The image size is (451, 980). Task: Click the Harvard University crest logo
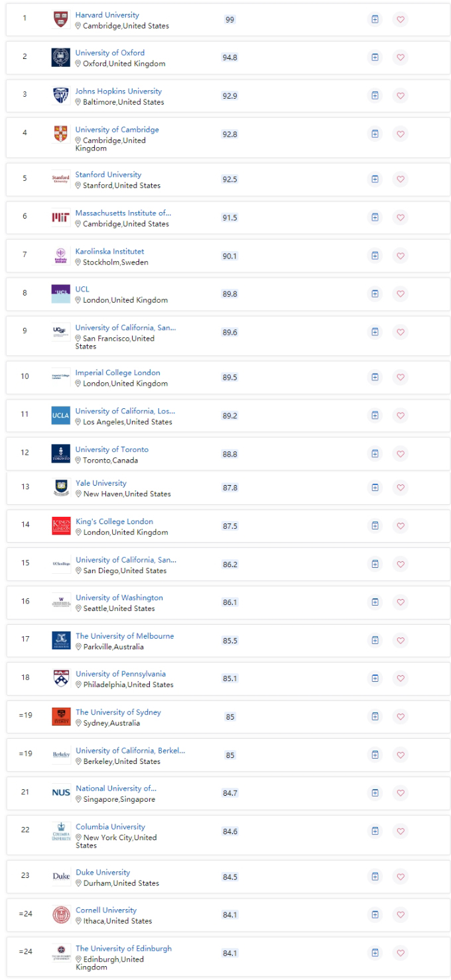coord(60,19)
